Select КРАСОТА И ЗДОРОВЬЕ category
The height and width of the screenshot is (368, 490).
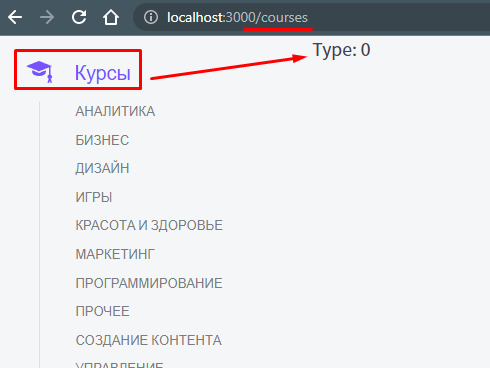pos(149,225)
